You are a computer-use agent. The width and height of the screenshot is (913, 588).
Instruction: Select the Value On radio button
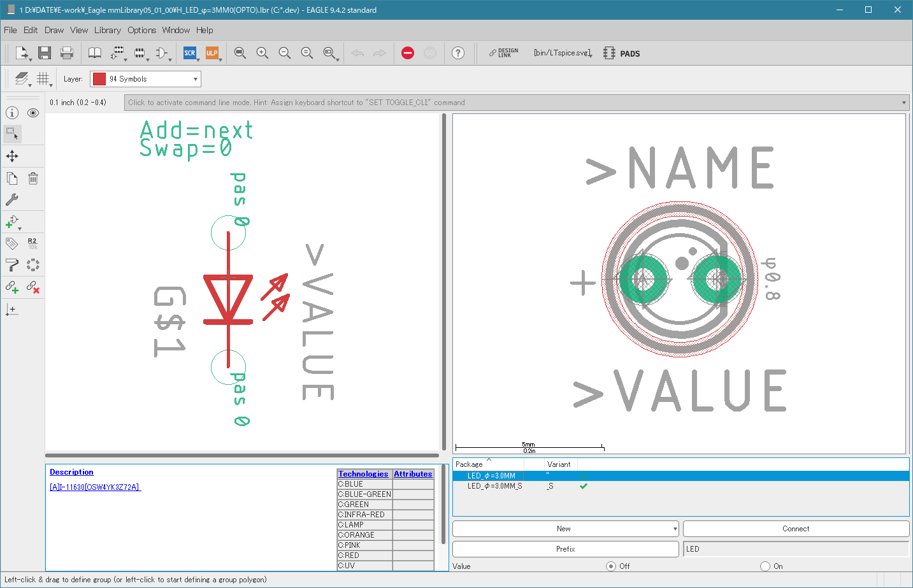coord(765,566)
